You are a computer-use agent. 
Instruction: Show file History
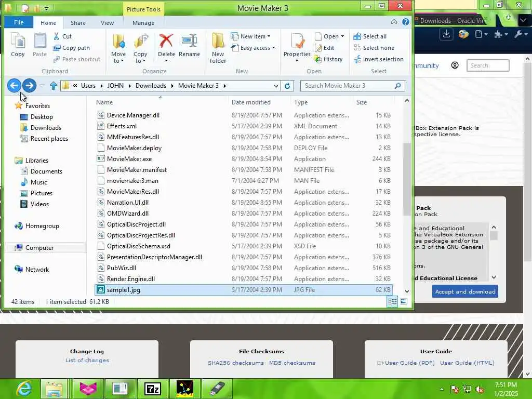point(328,59)
